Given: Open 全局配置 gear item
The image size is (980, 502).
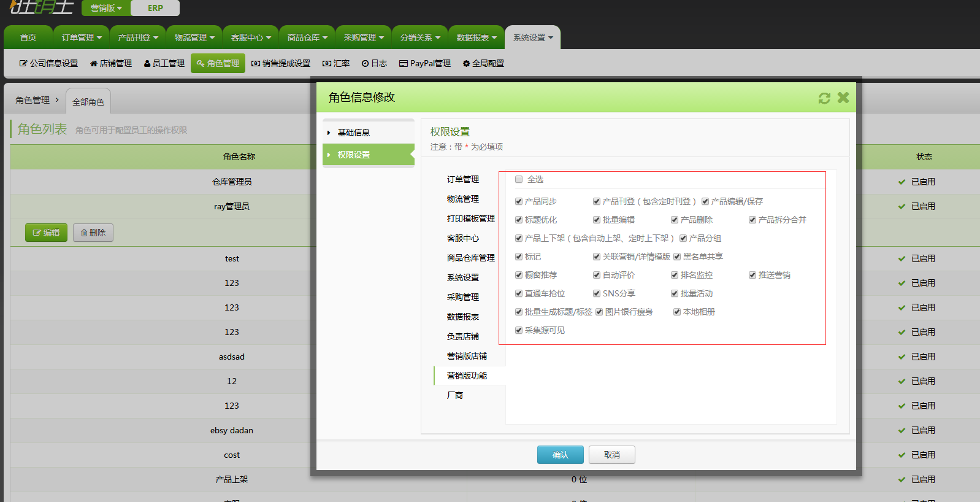Looking at the screenshot, I should 483,63.
